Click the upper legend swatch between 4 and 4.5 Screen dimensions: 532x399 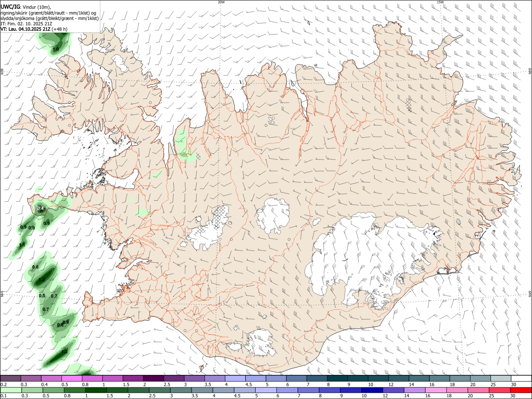click(235, 378)
